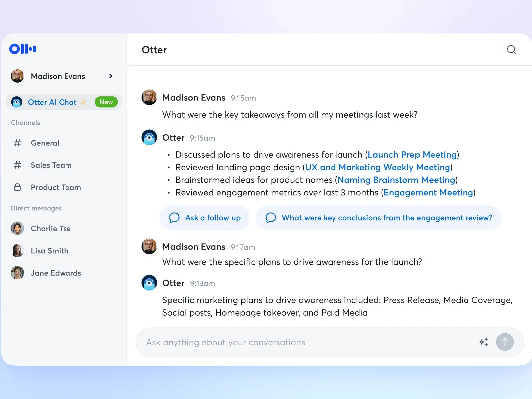Open the Naming Brainstorm Meeting link
The width and height of the screenshot is (532, 399).
pos(396,180)
